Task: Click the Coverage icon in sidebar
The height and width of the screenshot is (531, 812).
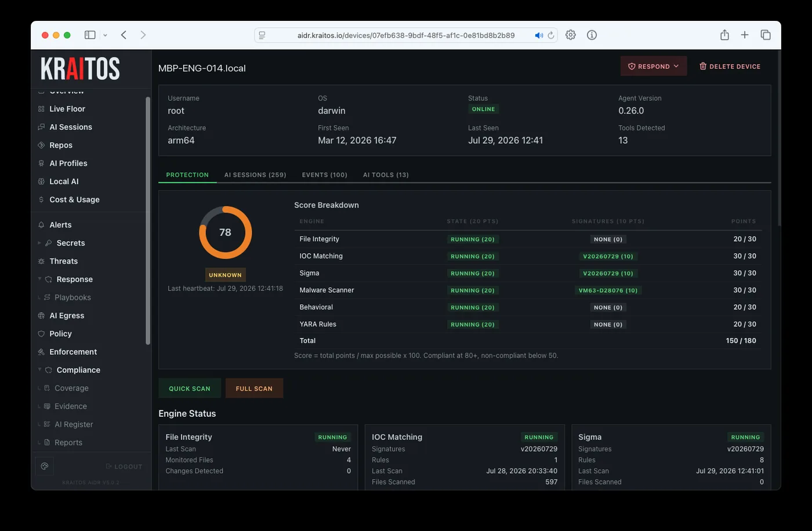Action: [x=47, y=388]
